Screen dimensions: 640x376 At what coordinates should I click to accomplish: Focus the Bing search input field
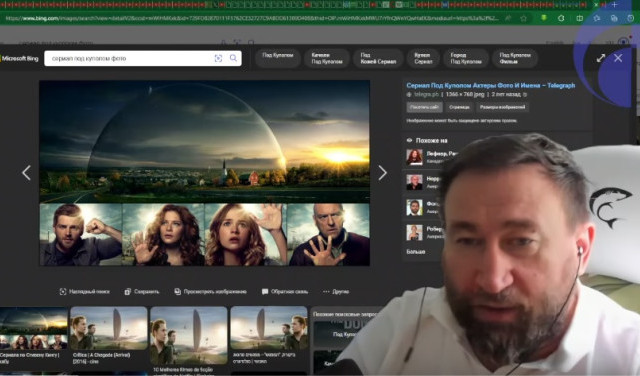point(131,58)
